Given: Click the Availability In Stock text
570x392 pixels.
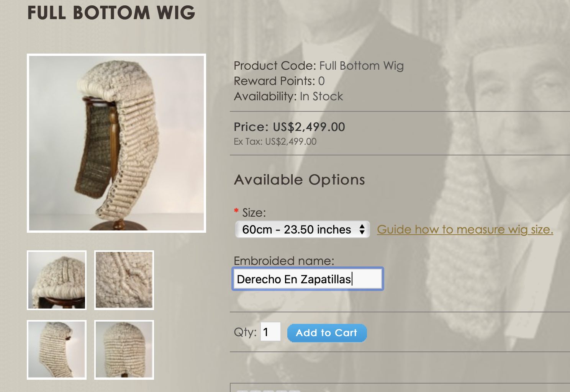Looking at the screenshot, I should coord(288,96).
